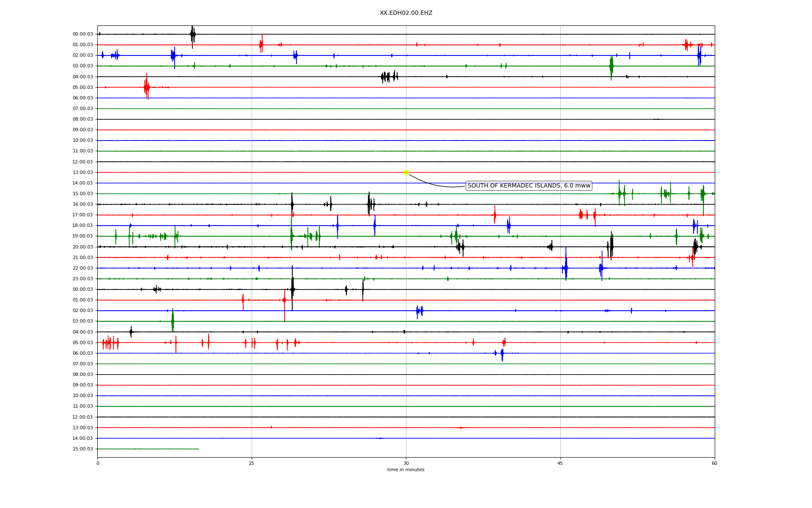Click the 23:00:03 trace time label
Viewport: 812px width, 508px height.
click(82, 279)
